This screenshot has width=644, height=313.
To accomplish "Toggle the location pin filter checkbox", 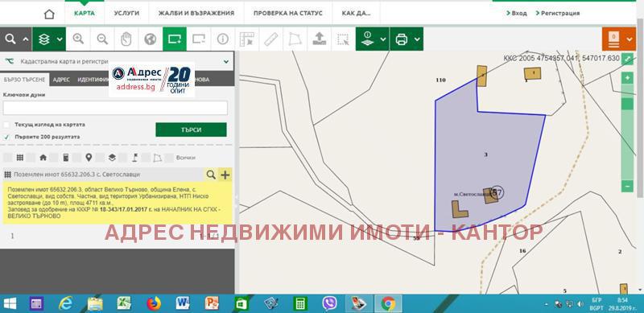I will [76, 158].
